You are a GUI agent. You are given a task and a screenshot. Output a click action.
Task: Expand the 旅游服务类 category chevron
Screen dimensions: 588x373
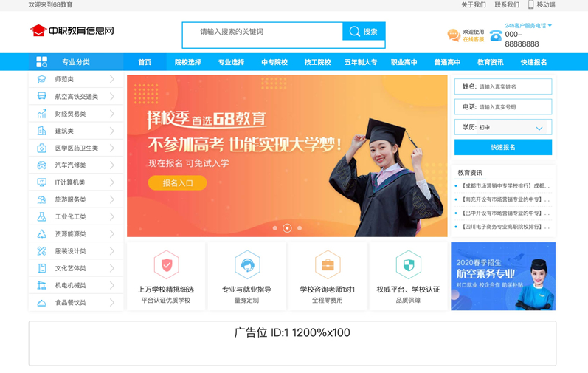[111, 199]
